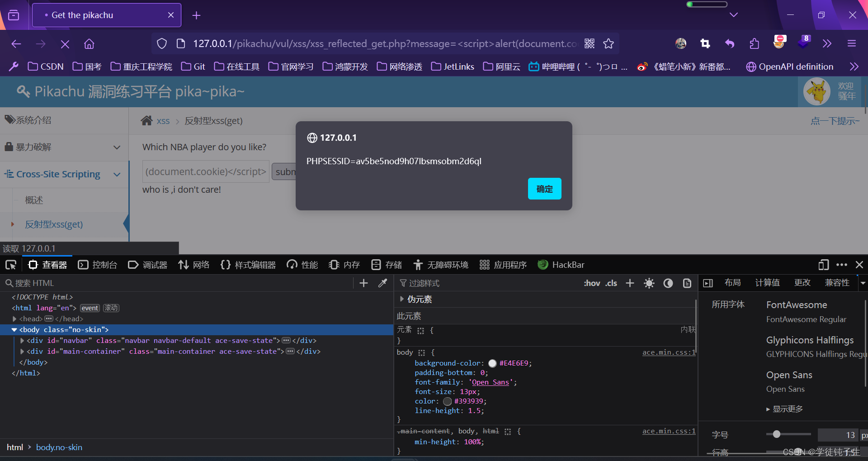This screenshot has width=868, height=461.
Task: Select 反射型xss(get) in the sidebar
Action: (54, 224)
